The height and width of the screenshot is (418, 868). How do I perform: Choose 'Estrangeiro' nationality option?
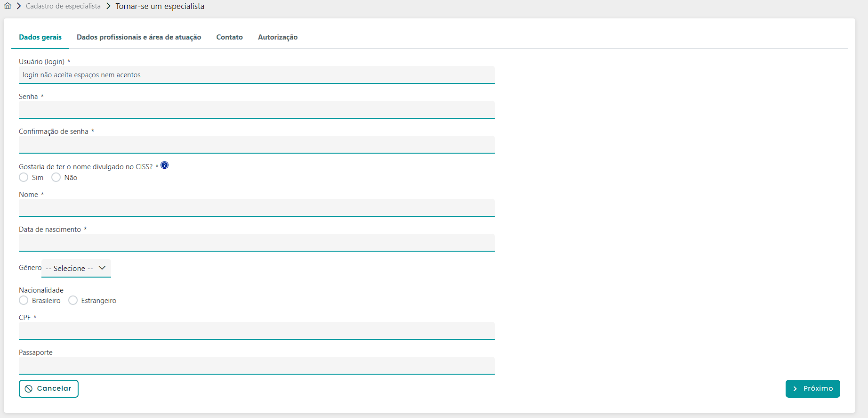[73, 301]
